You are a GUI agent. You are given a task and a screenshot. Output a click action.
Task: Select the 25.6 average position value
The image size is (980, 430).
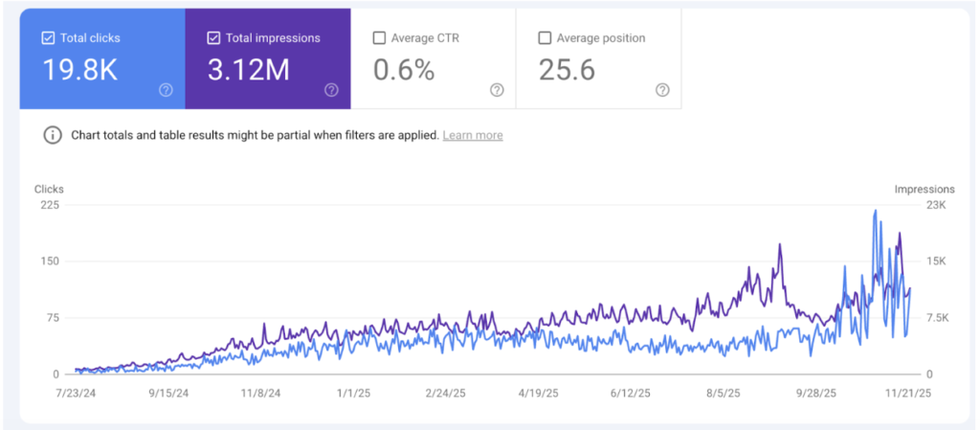pyautogui.click(x=568, y=70)
